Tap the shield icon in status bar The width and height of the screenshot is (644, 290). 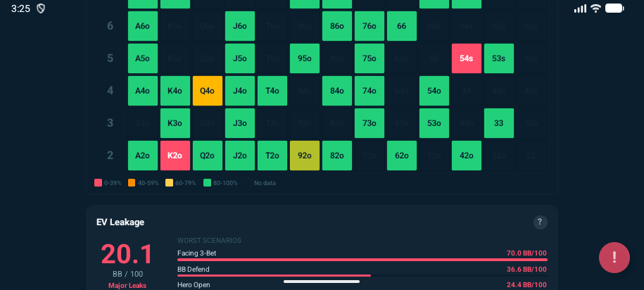tap(41, 8)
